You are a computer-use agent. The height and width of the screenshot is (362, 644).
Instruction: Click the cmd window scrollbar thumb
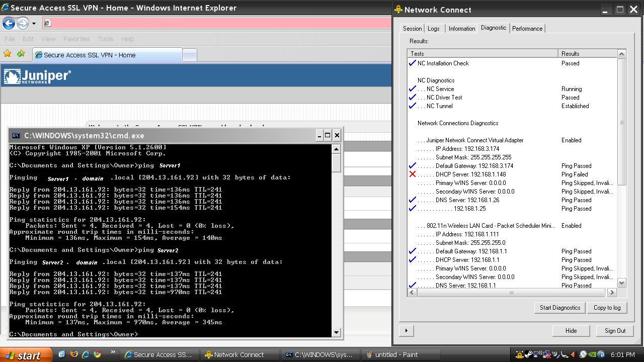coord(336,163)
